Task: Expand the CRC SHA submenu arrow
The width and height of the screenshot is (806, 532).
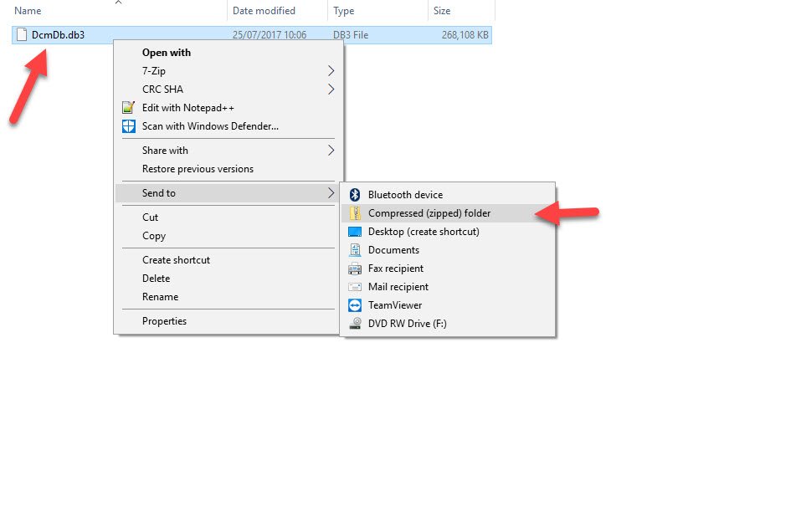Action: [x=332, y=90]
